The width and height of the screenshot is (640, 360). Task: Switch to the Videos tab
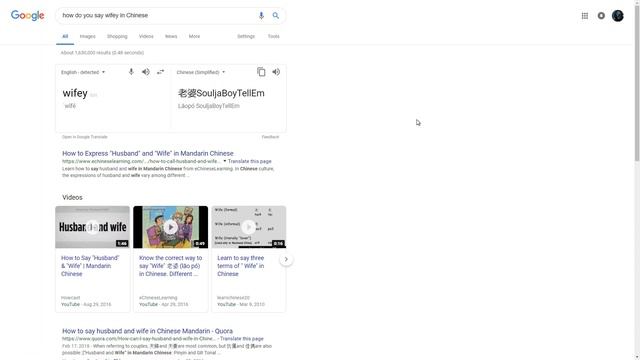(x=146, y=36)
